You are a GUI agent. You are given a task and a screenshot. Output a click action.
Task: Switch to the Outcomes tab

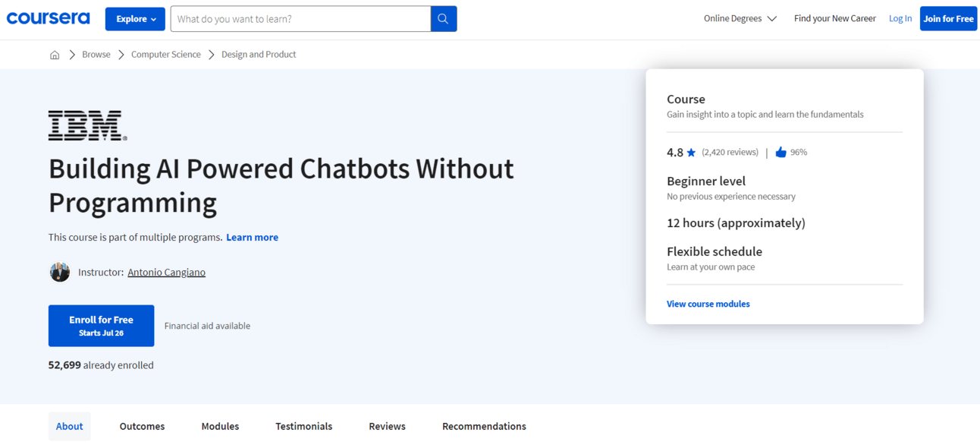[142, 427]
